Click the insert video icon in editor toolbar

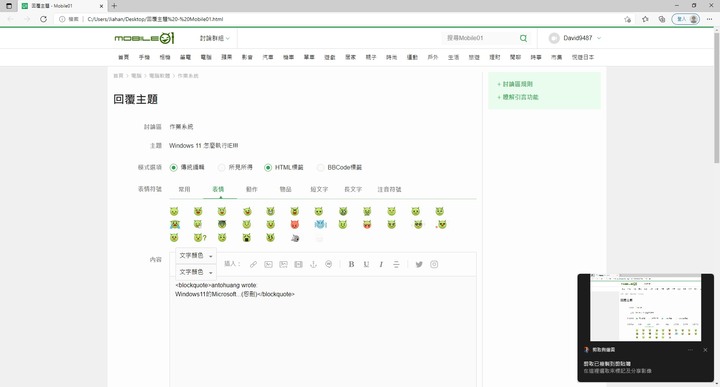coord(298,264)
